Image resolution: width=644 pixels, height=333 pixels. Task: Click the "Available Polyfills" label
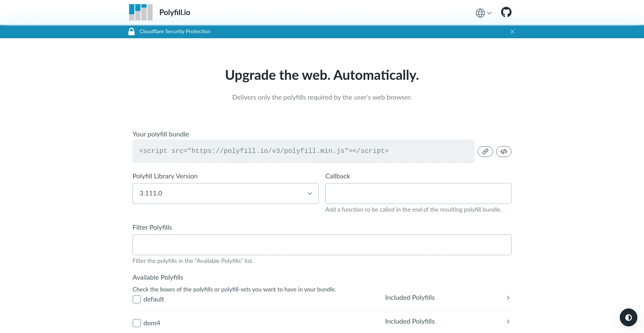pyautogui.click(x=158, y=277)
